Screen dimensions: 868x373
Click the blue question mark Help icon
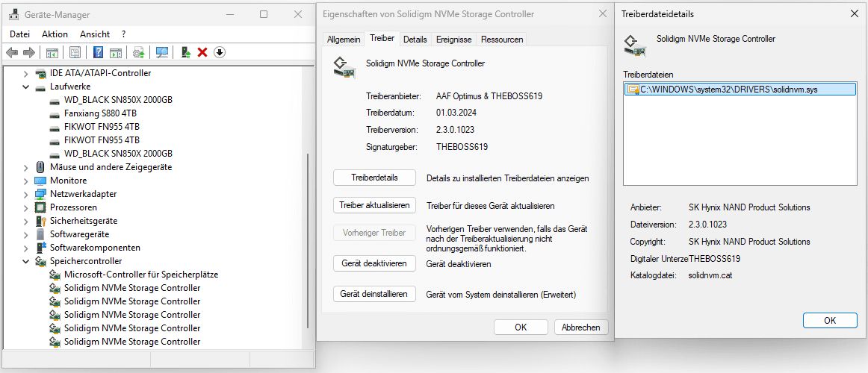(x=99, y=52)
